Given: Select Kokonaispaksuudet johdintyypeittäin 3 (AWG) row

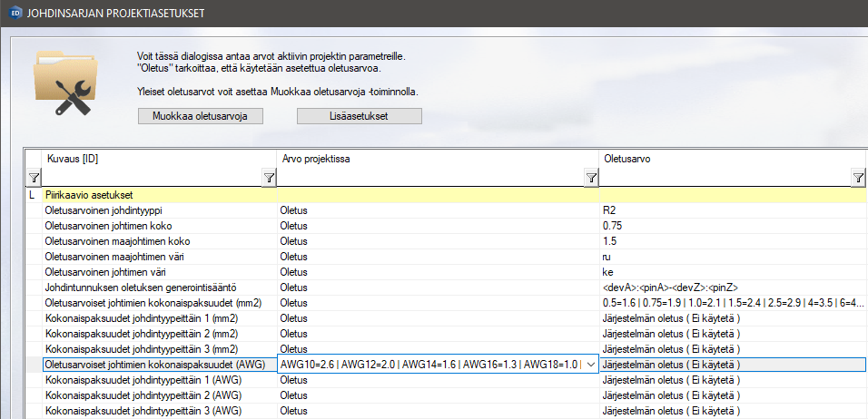Looking at the screenshot, I should tap(159, 410).
